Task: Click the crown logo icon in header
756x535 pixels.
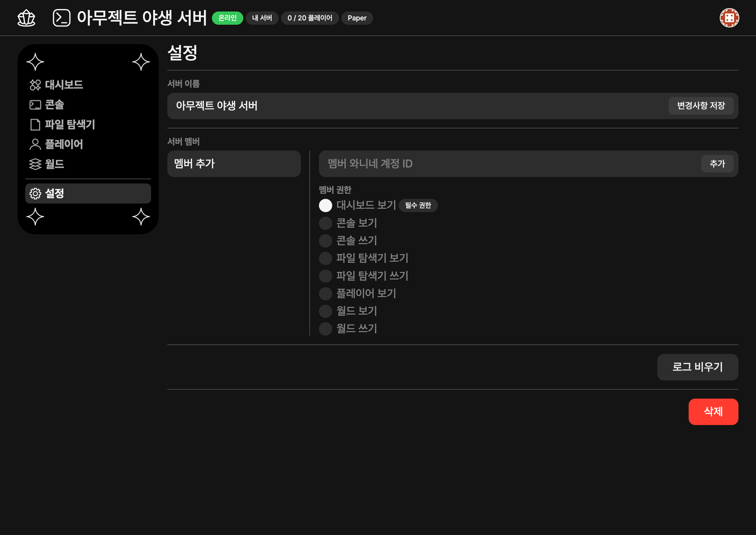Action: (x=26, y=18)
